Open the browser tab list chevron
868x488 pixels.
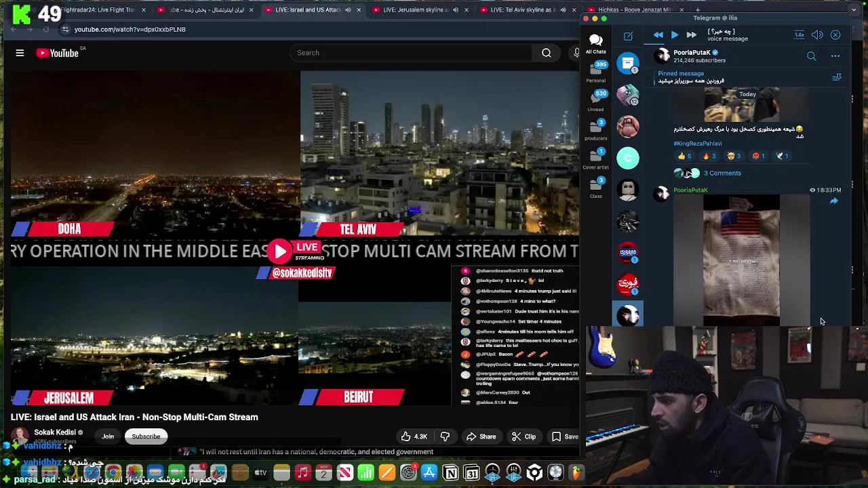854,10
